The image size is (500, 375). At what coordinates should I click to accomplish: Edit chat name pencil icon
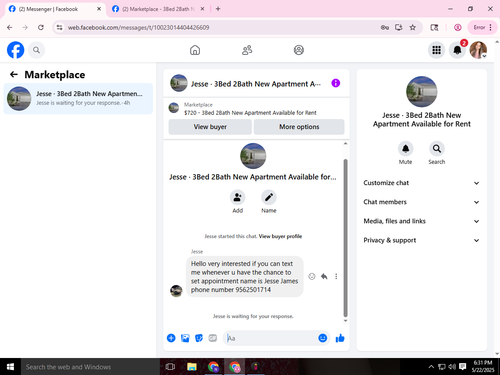click(269, 197)
